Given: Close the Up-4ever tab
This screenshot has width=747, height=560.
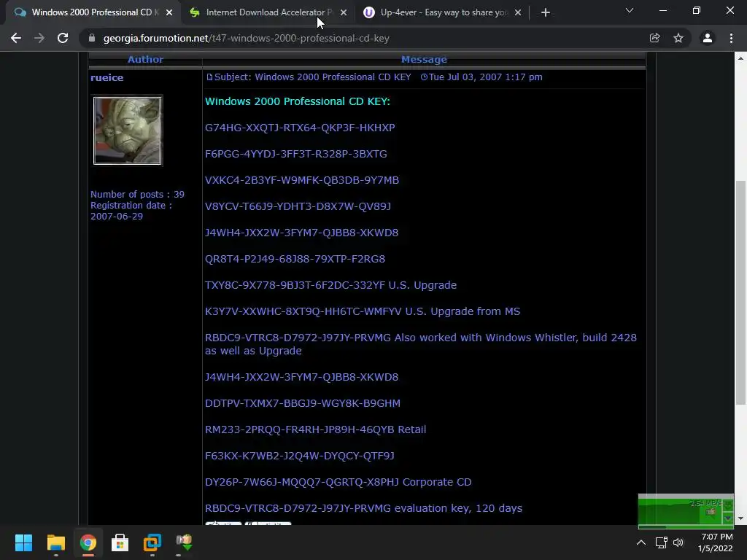Looking at the screenshot, I should [x=518, y=12].
